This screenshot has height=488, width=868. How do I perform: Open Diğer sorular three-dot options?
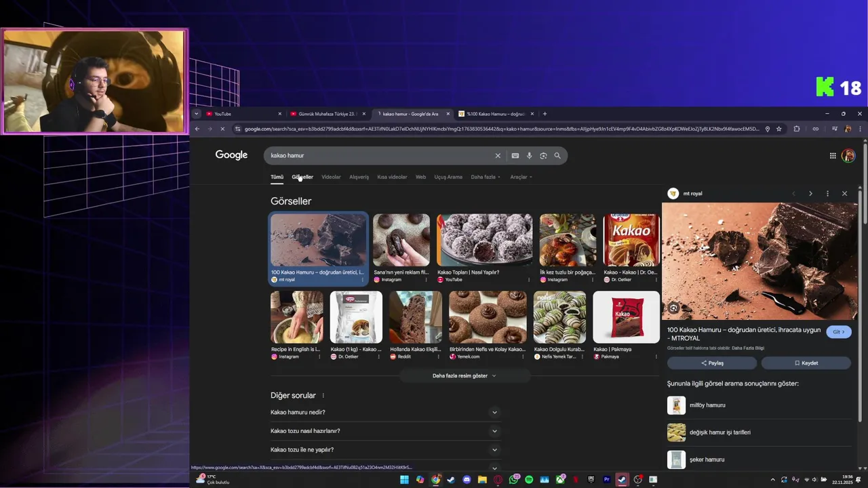(x=323, y=396)
